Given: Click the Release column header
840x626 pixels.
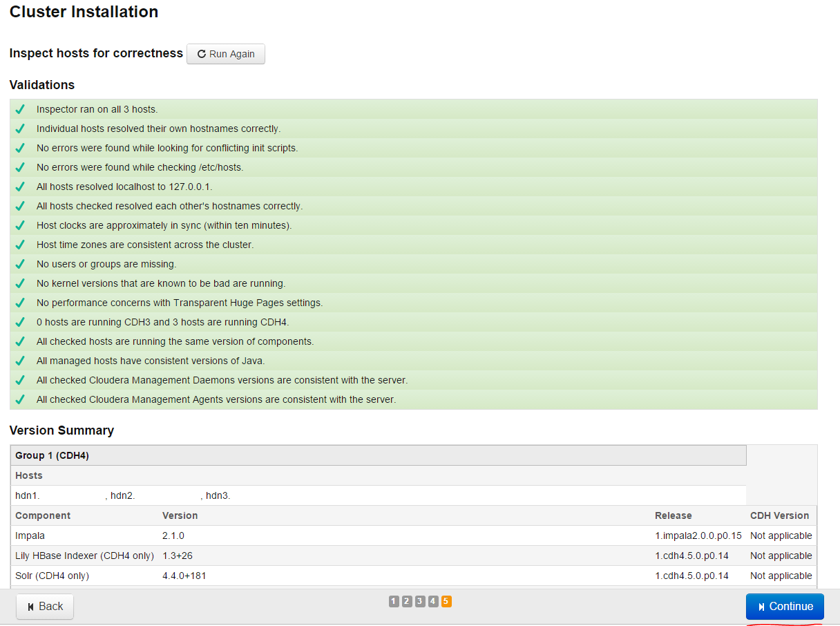Looking at the screenshot, I should [x=674, y=515].
